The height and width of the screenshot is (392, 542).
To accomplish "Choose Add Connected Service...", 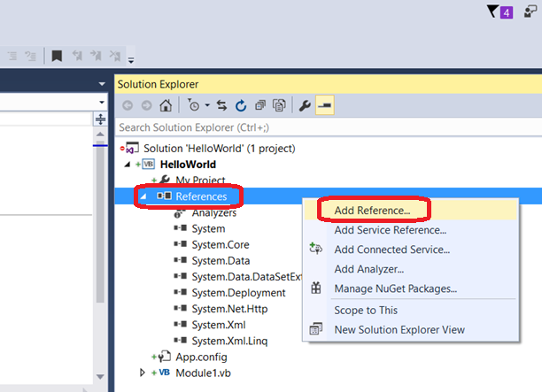I will click(411, 250).
